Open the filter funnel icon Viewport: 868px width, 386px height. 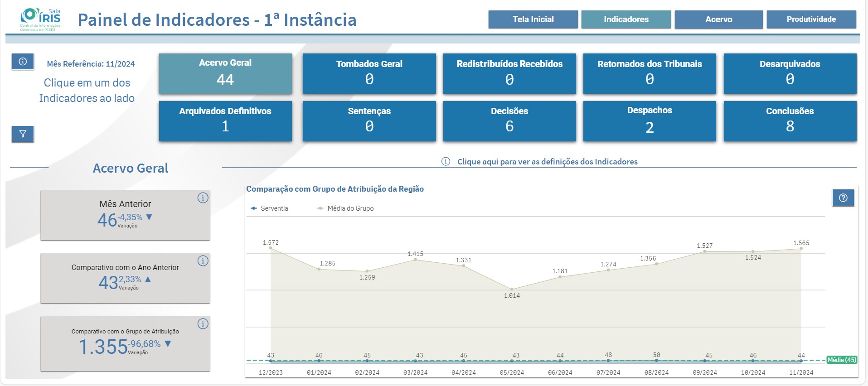click(x=23, y=134)
